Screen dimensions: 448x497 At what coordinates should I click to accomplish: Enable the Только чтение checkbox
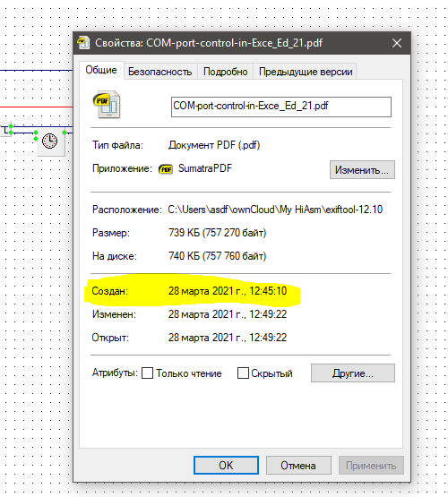[148, 373]
